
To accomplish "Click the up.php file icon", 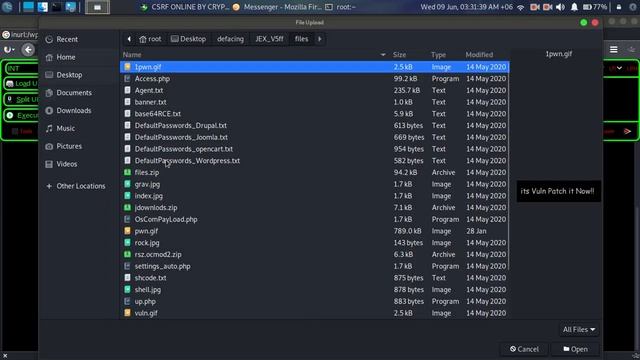I will 127,301.
